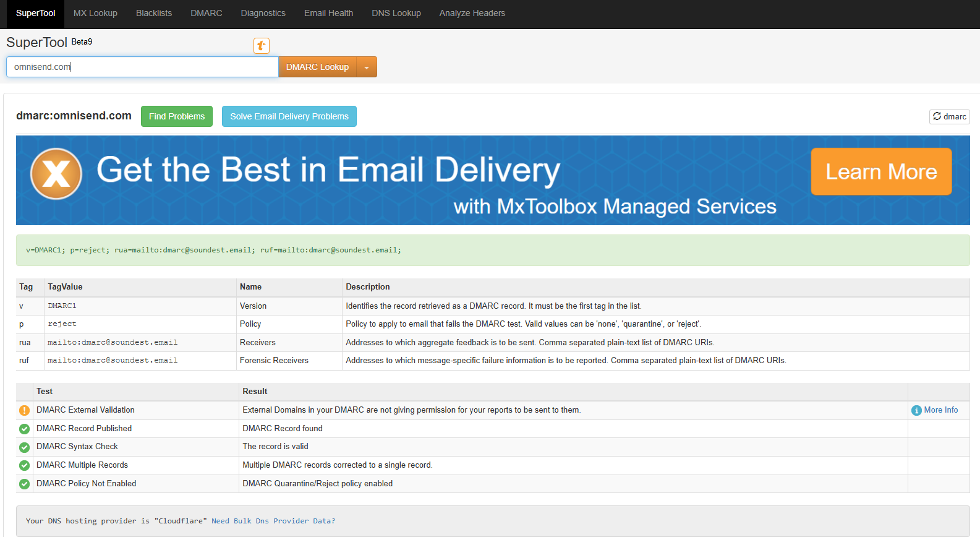Click the Cloudflare DNS hosting provider text

pyautogui.click(x=116, y=521)
